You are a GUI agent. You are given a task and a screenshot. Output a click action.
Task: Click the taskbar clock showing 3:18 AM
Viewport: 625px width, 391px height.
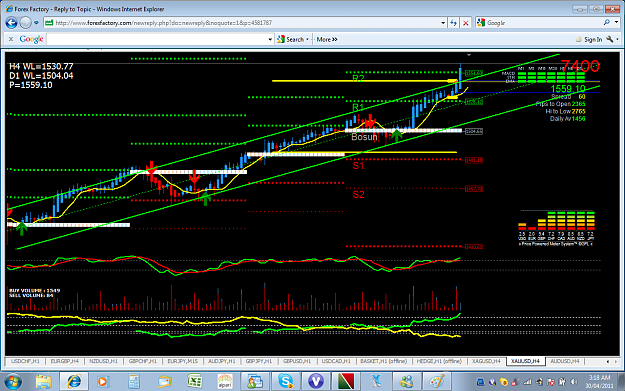pyautogui.click(x=599, y=382)
